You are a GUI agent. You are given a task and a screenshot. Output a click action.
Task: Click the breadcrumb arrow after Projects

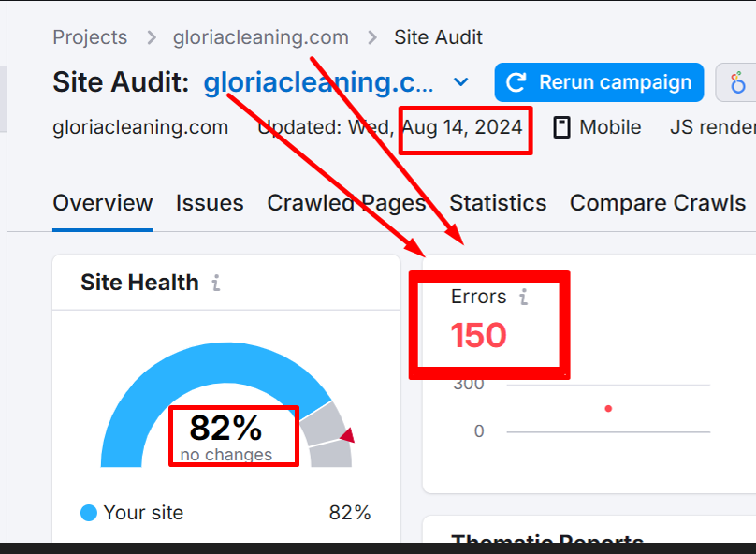(x=151, y=38)
